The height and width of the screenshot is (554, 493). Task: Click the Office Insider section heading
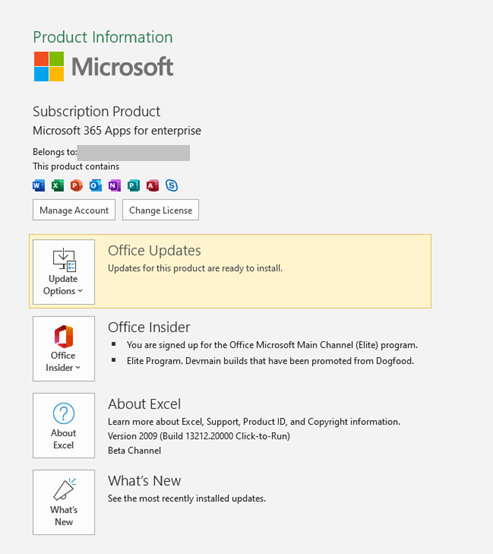coord(149,327)
